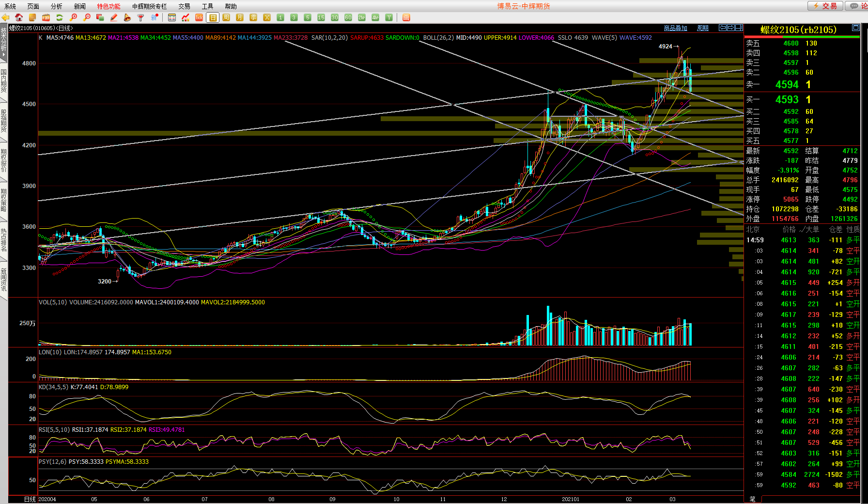Click the 商品叠加 link
868x504 pixels.
[x=675, y=28]
